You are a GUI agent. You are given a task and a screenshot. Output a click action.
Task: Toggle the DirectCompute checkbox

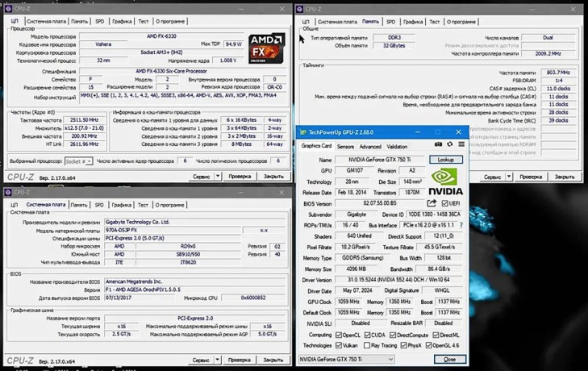(393, 335)
